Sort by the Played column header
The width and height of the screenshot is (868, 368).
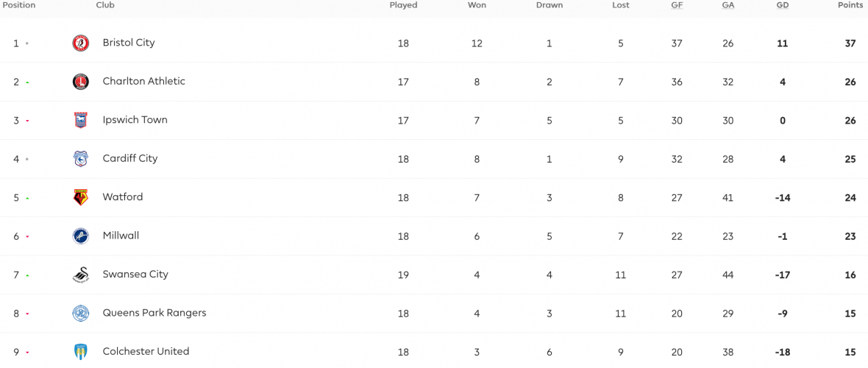404,5
